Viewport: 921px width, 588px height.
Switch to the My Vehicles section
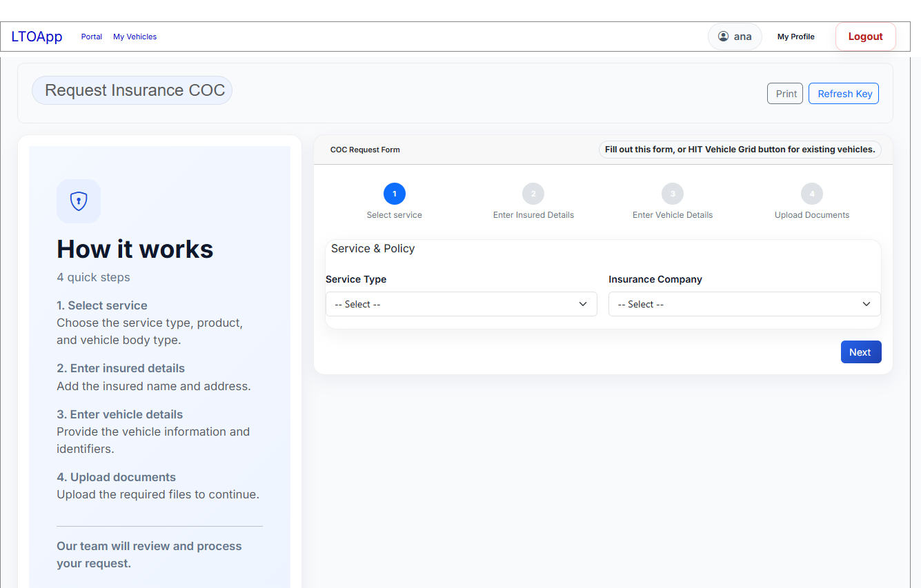(x=135, y=36)
